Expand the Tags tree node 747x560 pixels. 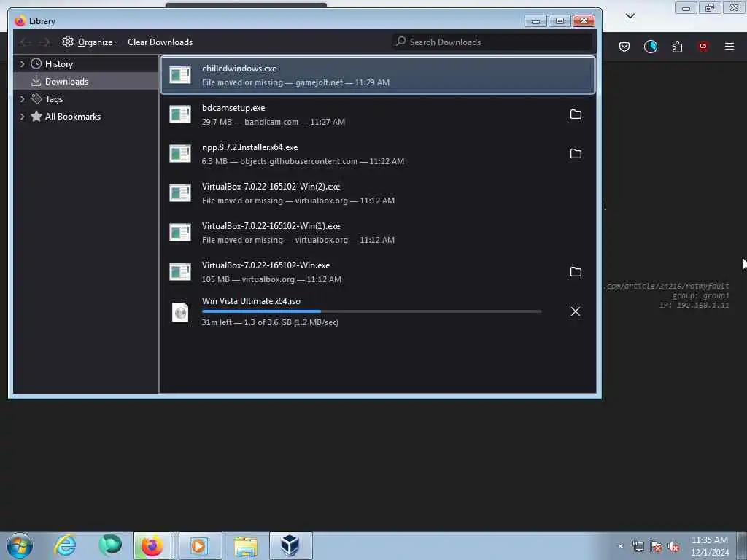coord(22,99)
